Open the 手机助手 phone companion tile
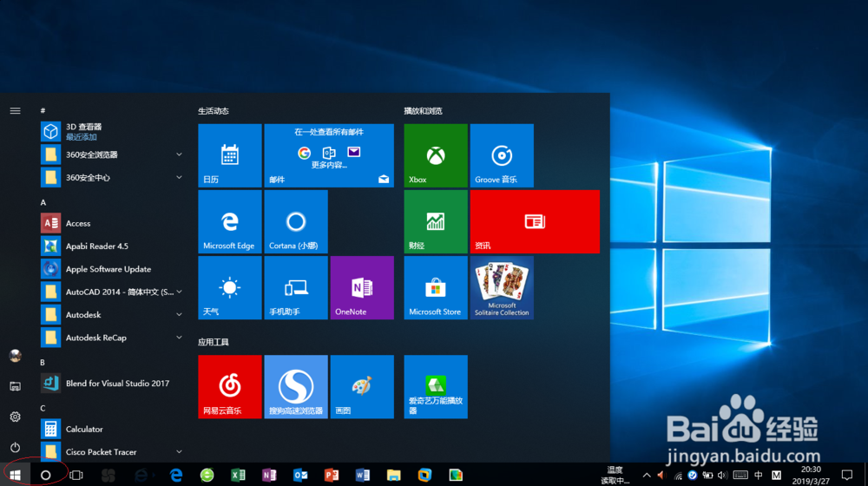Image resolution: width=868 pixels, height=486 pixels. click(x=296, y=287)
